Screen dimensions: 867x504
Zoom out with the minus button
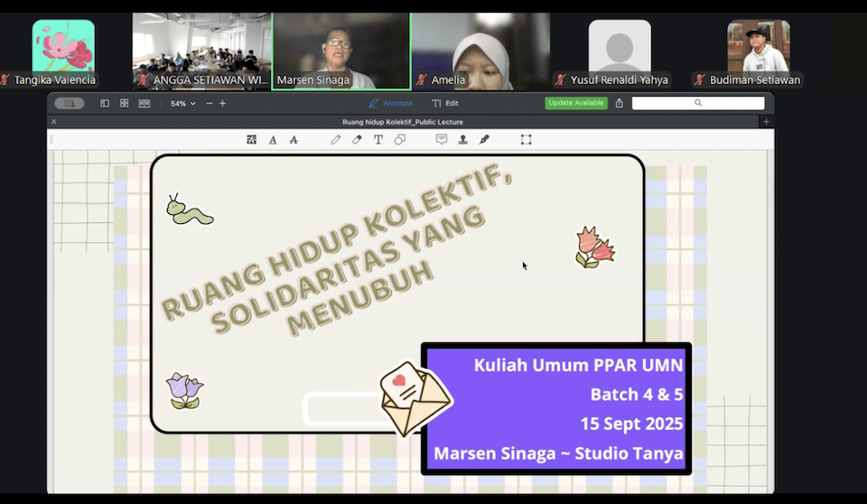(x=210, y=104)
